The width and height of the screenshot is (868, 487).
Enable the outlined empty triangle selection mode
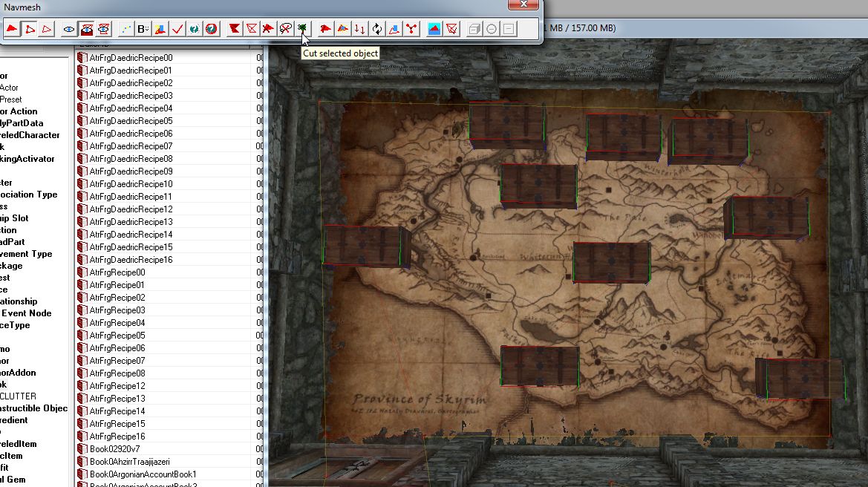pos(47,29)
